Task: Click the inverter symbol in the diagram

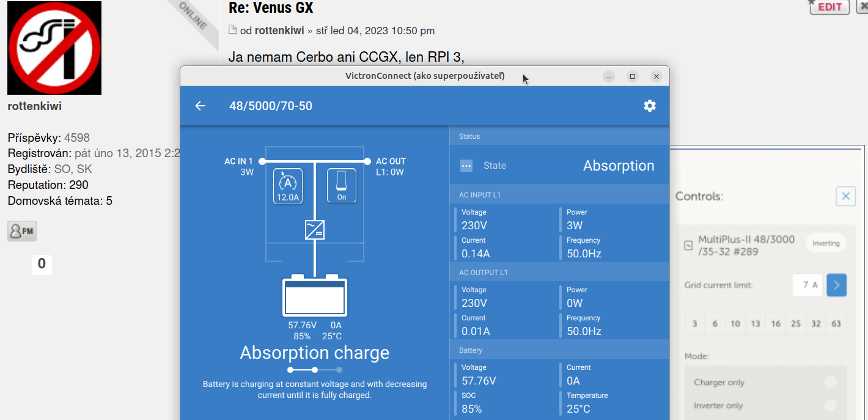Action: pos(315,230)
